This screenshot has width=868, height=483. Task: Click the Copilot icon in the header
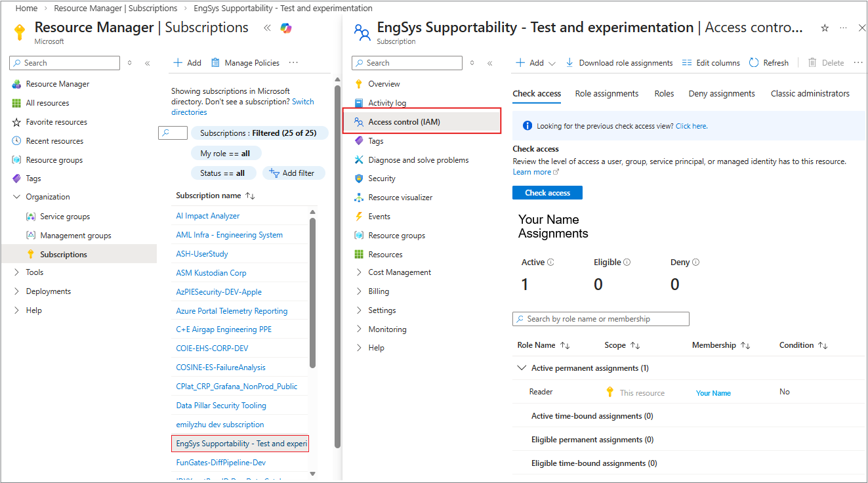(286, 28)
